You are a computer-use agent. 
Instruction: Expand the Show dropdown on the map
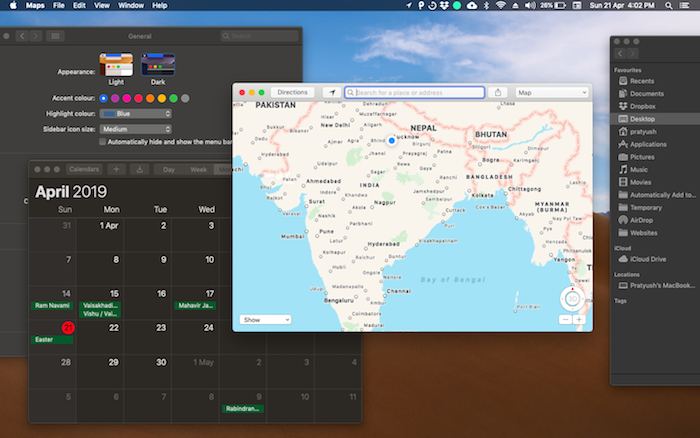pyautogui.click(x=265, y=319)
